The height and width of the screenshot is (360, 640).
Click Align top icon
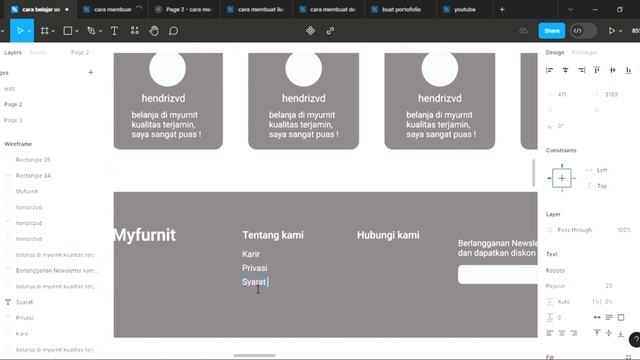[x=597, y=70]
